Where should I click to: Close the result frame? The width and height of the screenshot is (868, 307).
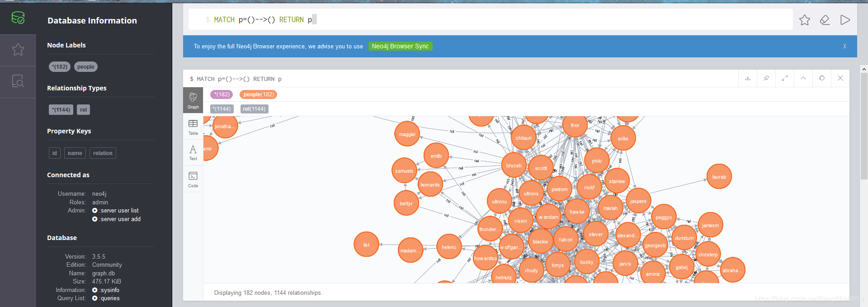click(840, 78)
